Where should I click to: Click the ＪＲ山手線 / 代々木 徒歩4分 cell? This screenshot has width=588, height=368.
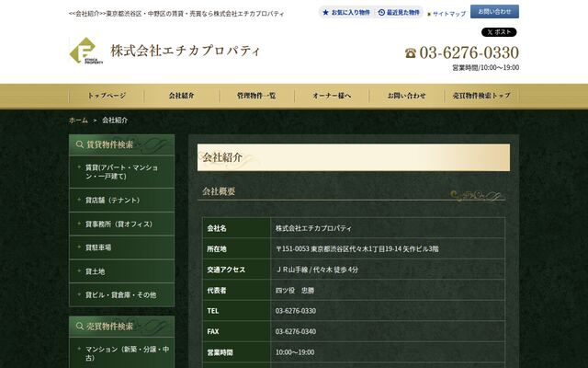pyautogui.click(x=388, y=270)
